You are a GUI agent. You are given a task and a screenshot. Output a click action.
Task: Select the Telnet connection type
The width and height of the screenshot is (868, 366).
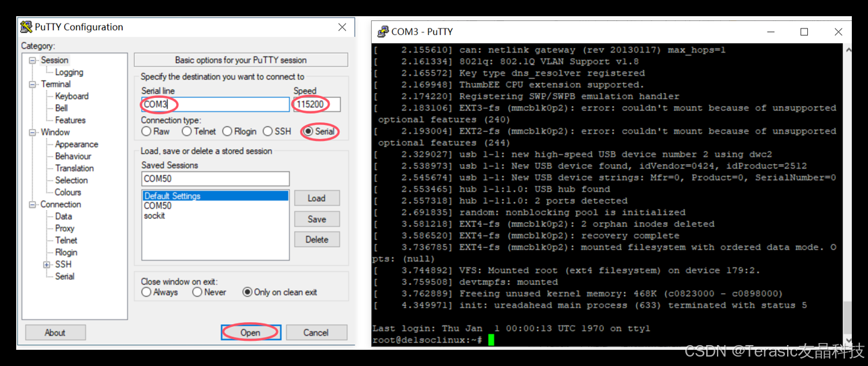coord(199,131)
